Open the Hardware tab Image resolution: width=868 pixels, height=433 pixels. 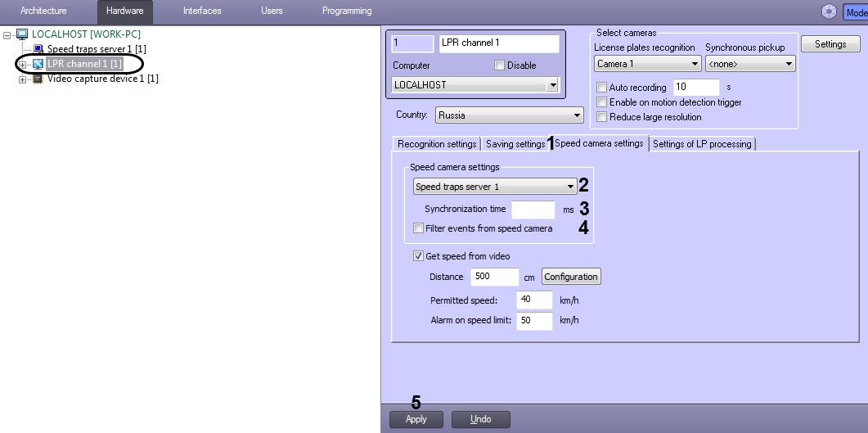[x=125, y=11]
